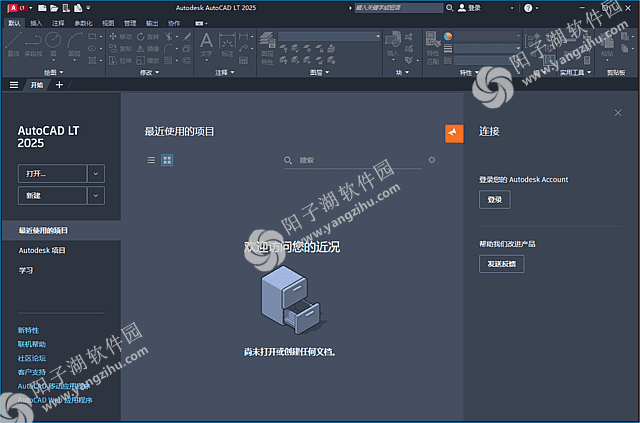Open the hamburger file tab menu

click(x=14, y=85)
